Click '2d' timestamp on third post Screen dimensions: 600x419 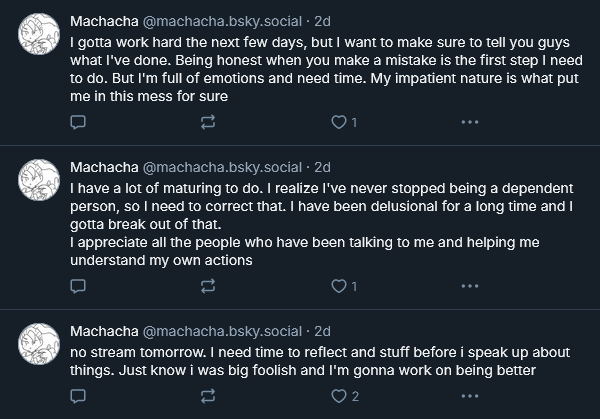point(323,331)
